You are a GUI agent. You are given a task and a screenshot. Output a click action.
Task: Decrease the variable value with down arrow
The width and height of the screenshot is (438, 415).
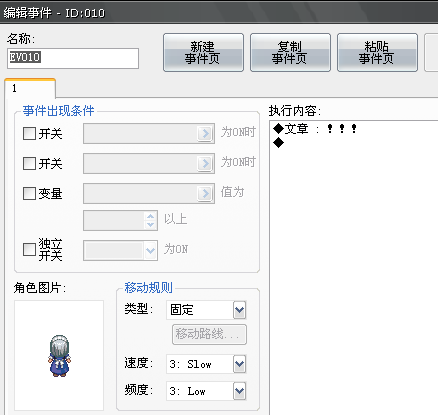(x=151, y=225)
